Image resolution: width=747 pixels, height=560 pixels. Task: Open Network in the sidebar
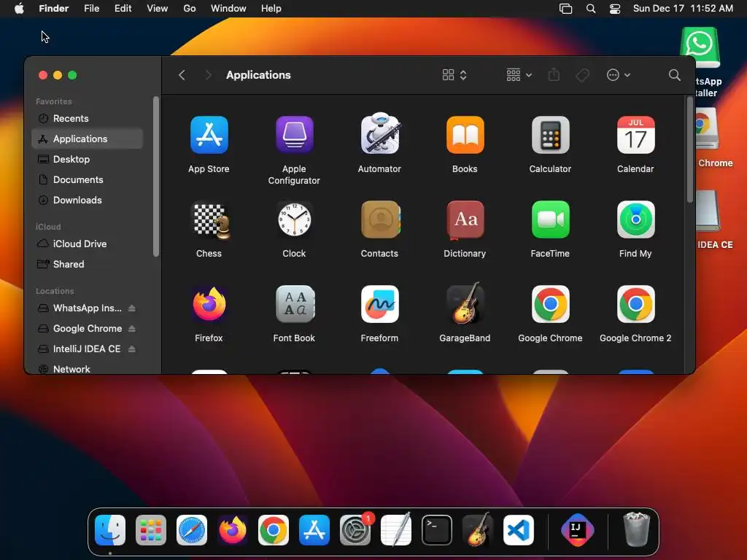[x=88, y=369]
